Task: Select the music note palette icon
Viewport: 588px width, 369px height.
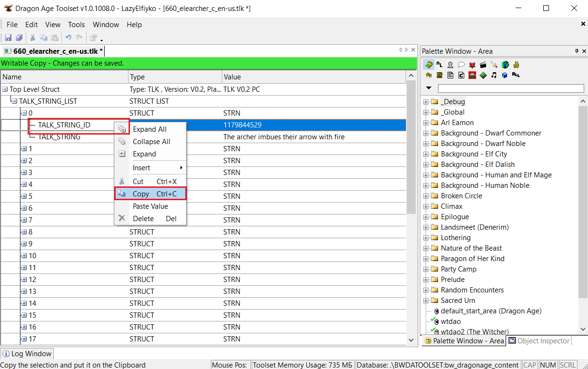Action: click(x=494, y=75)
